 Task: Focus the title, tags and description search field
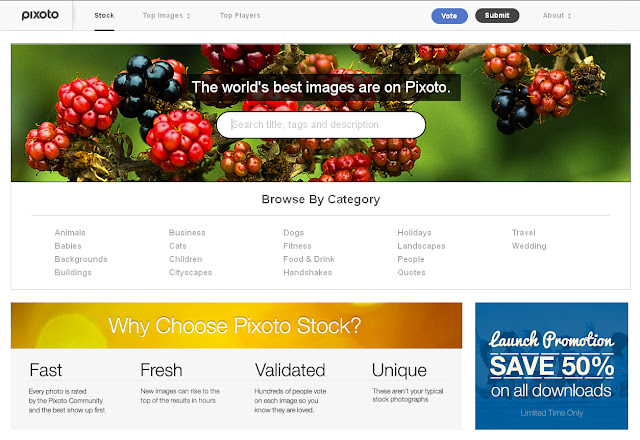[321, 124]
